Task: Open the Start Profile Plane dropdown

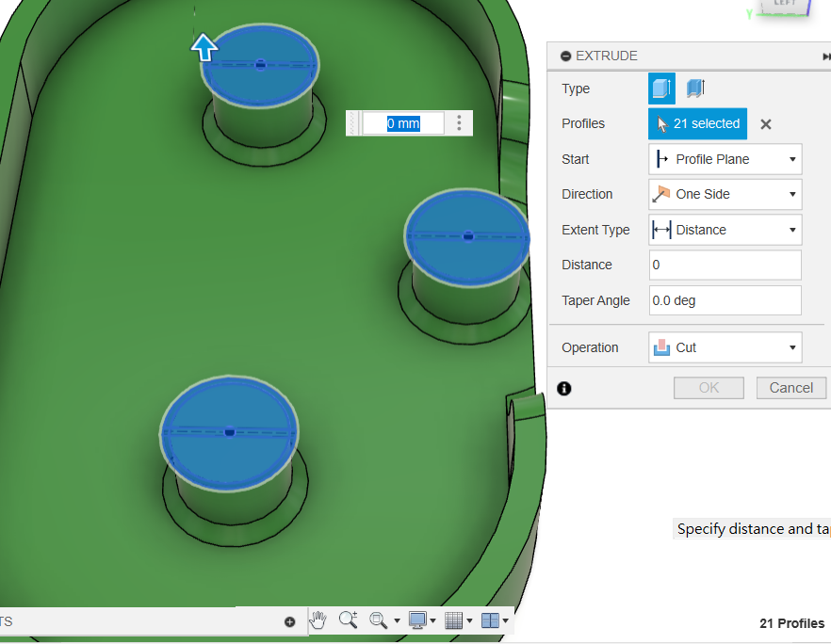Action: pos(725,159)
